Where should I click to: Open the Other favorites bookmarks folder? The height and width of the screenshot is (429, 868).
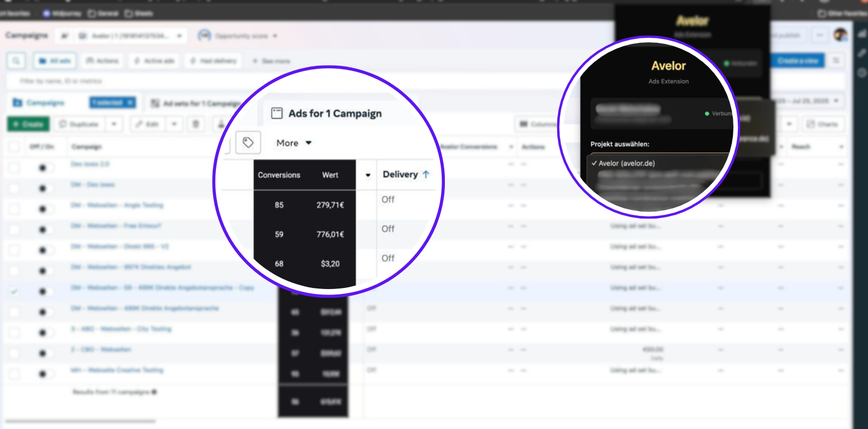pyautogui.click(x=842, y=13)
